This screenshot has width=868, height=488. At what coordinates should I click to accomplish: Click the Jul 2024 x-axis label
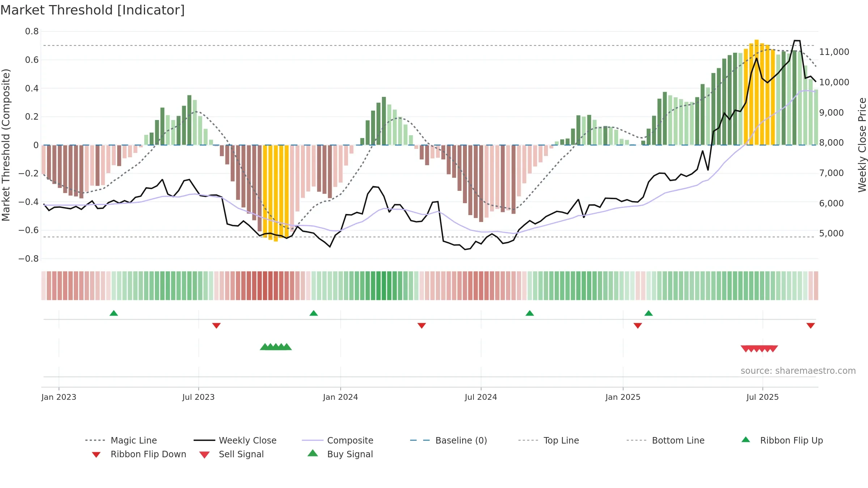(x=481, y=397)
